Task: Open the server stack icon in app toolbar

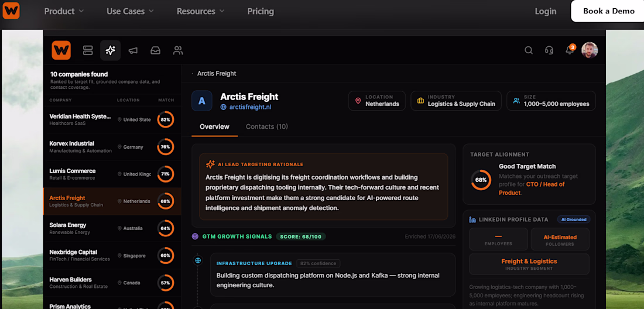Action: [88, 50]
